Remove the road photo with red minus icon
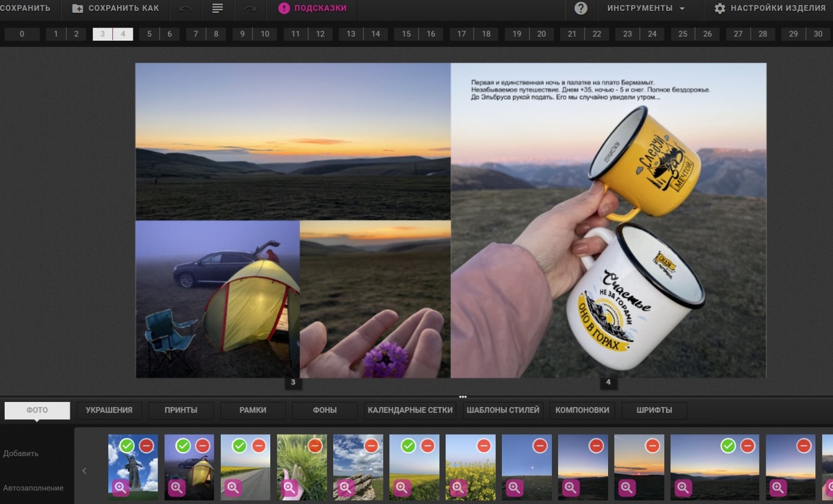Viewport: 833px width, 504px height. [259, 446]
